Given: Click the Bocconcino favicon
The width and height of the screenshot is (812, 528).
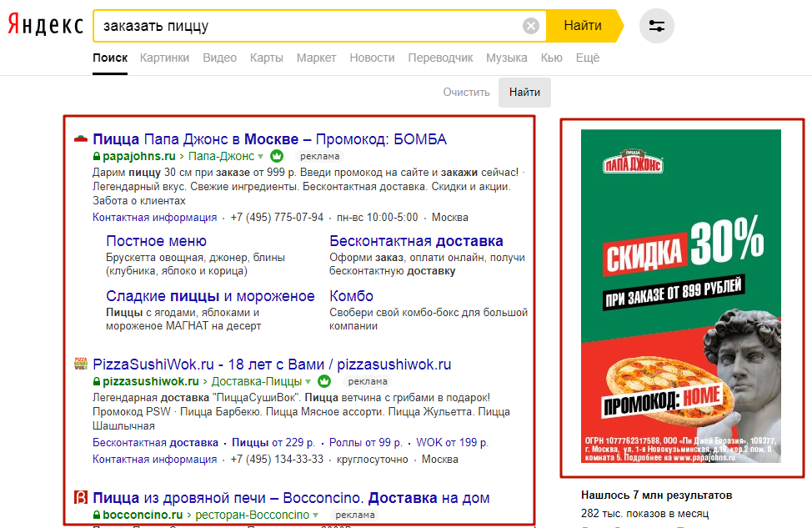Looking at the screenshot, I should click(81, 497).
